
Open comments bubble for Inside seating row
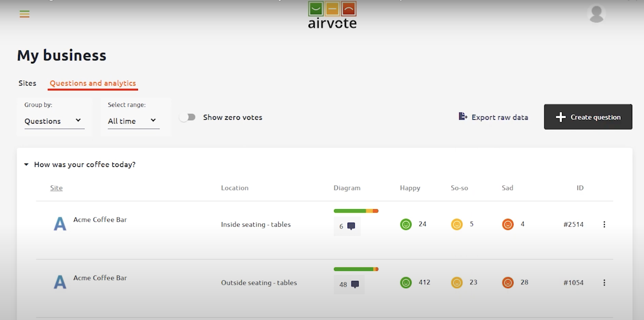[351, 226]
